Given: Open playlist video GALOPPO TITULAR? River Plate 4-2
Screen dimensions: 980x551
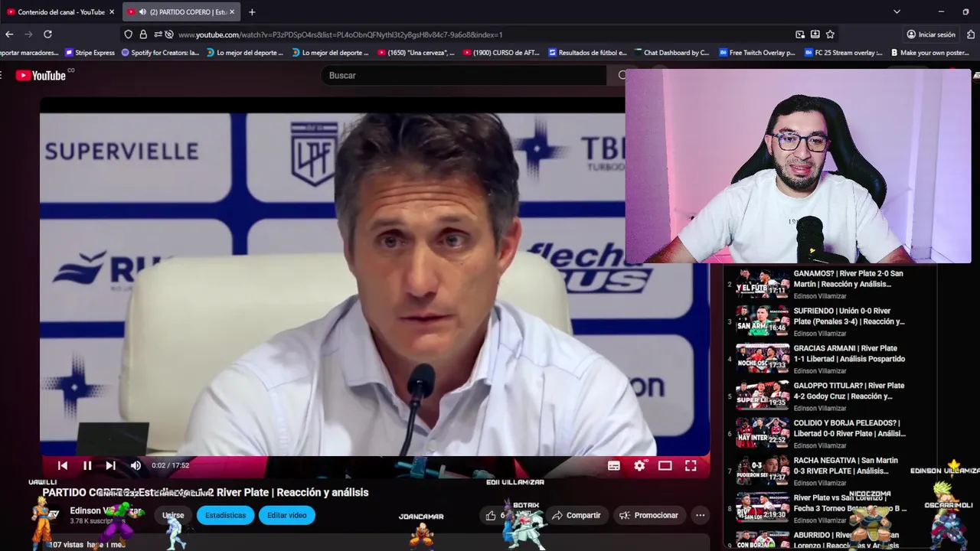Looking at the screenshot, I should click(819, 396).
